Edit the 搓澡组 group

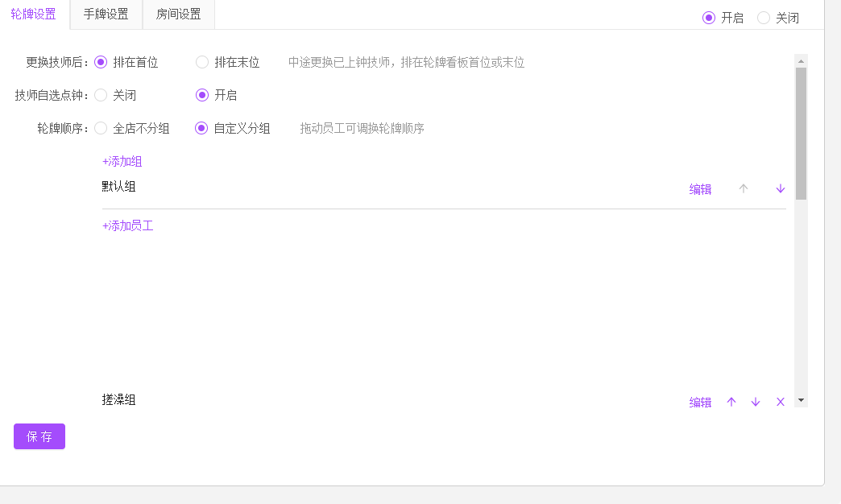pos(700,402)
